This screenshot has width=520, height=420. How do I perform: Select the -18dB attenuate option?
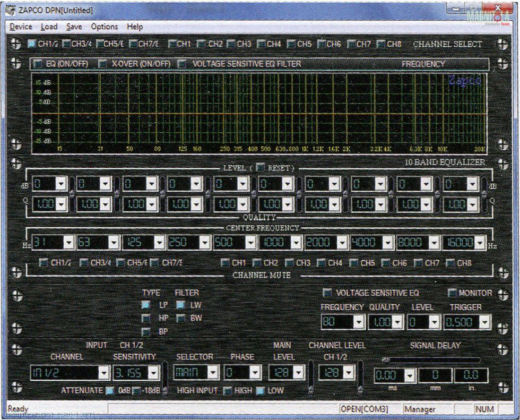pyautogui.click(x=136, y=390)
